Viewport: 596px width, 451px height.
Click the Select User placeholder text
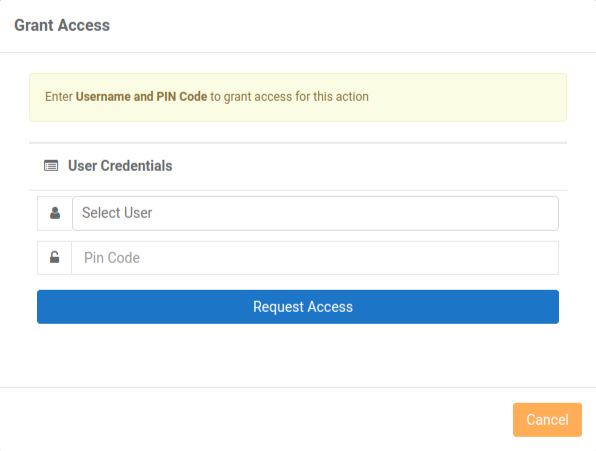(117, 213)
